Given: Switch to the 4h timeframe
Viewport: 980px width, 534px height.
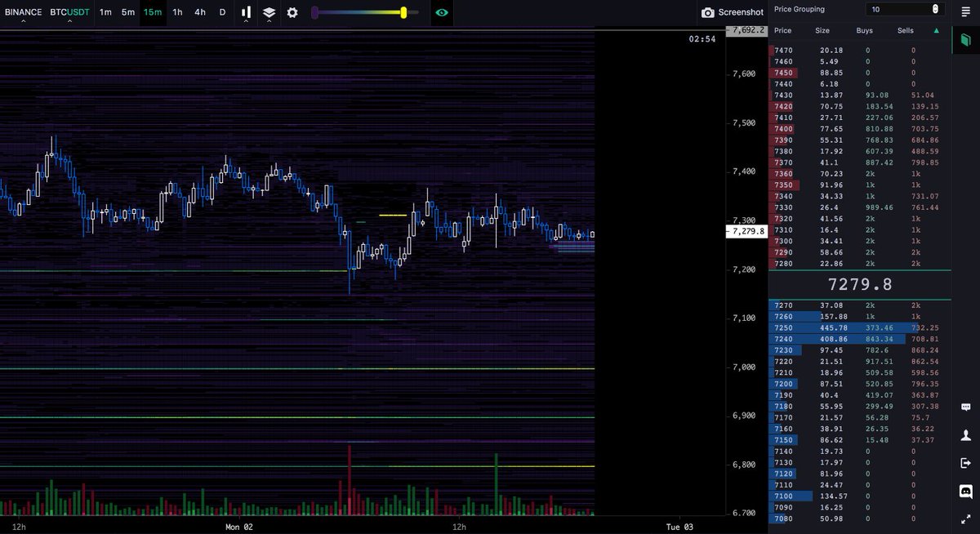Looking at the screenshot, I should click(x=200, y=12).
